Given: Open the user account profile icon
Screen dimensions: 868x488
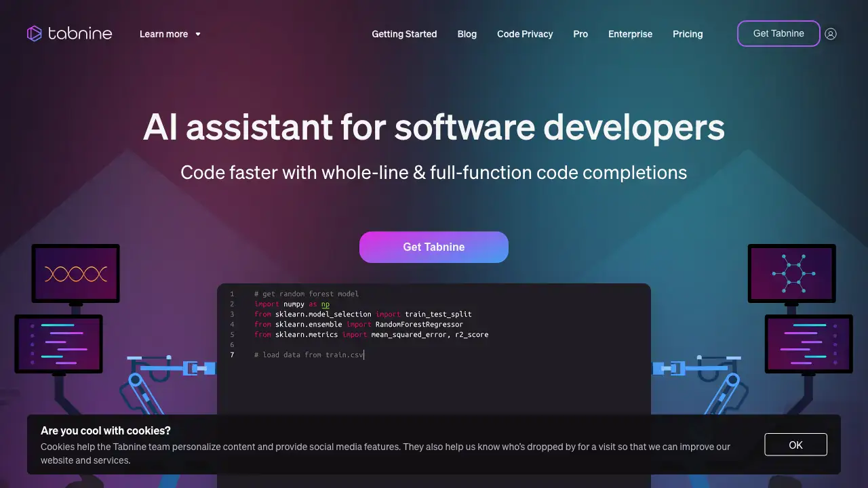Looking at the screenshot, I should pyautogui.click(x=831, y=34).
